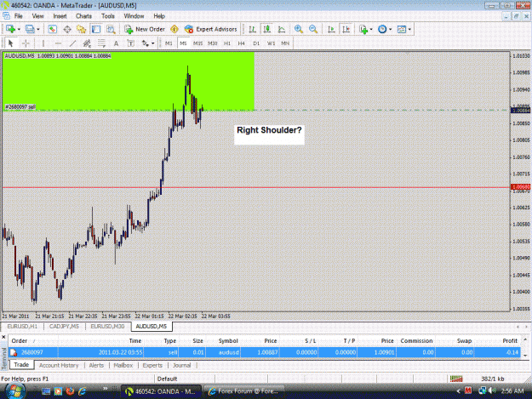Show the Data Window via crosshair-circle icon
The width and height of the screenshot is (532, 399).
tap(67, 29)
